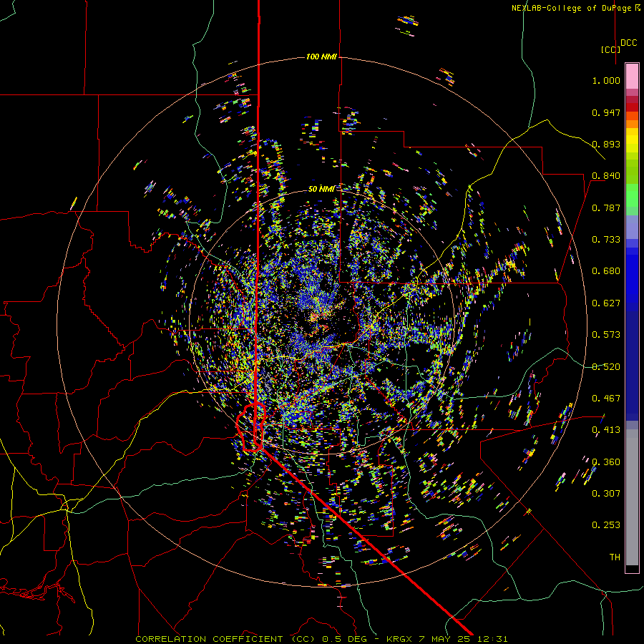Select the 1.000 scale value
The height and width of the screenshot is (644, 644).
point(606,80)
